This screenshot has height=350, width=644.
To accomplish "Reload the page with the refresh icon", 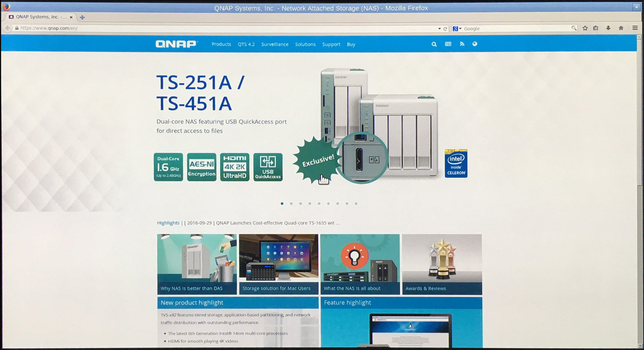I will click(x=445, y=29).
